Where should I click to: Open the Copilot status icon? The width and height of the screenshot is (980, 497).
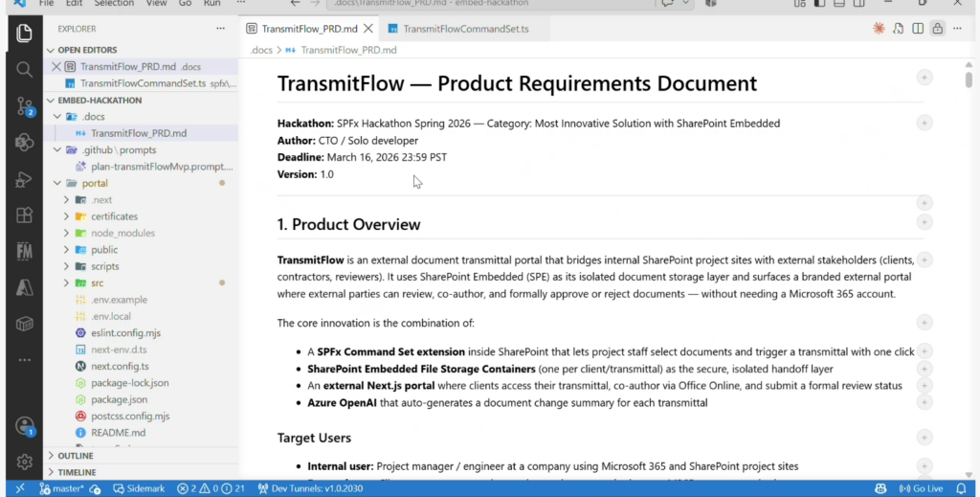click(880, 488)
